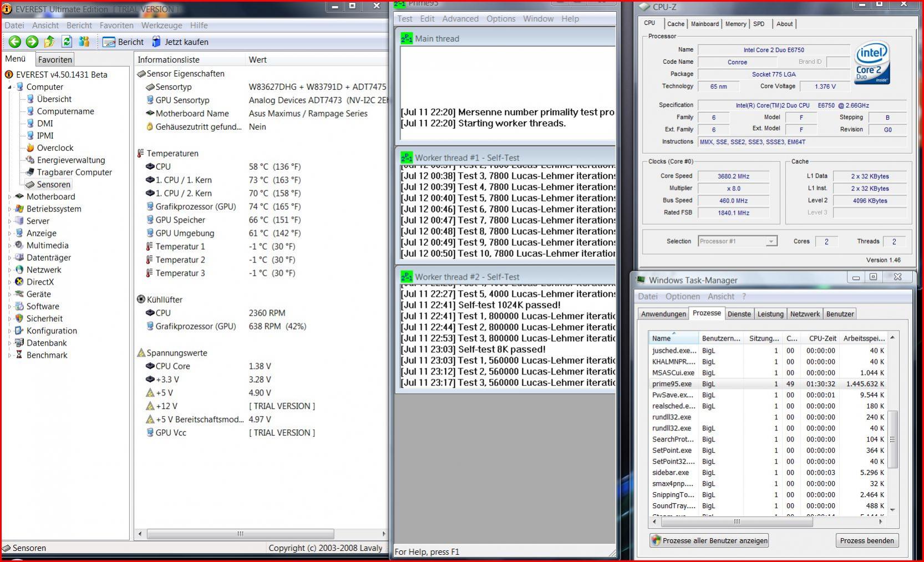The height and width of the screenshot is (562, 924).
Task: Click the Benchmark hourglass icon in the tree
Action: [19, 355]
